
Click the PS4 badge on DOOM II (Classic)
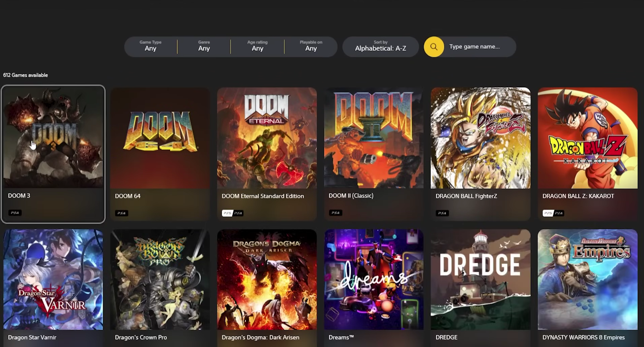336,213
